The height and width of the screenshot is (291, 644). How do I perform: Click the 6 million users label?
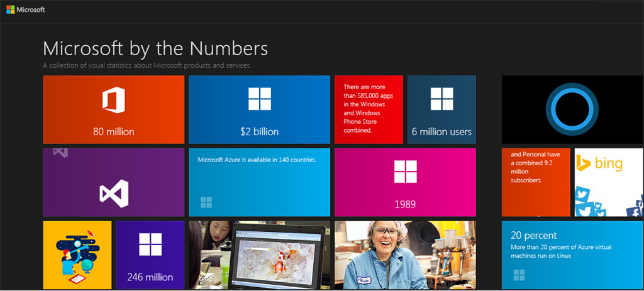(x=442, y=132)
